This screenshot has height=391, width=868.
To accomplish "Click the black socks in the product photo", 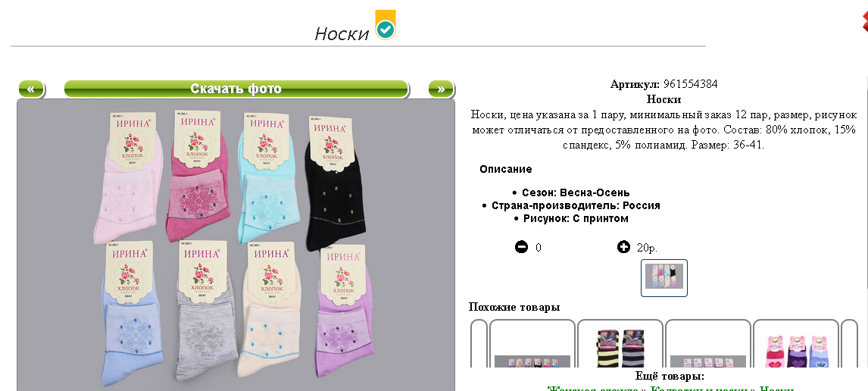I will 334,183.
